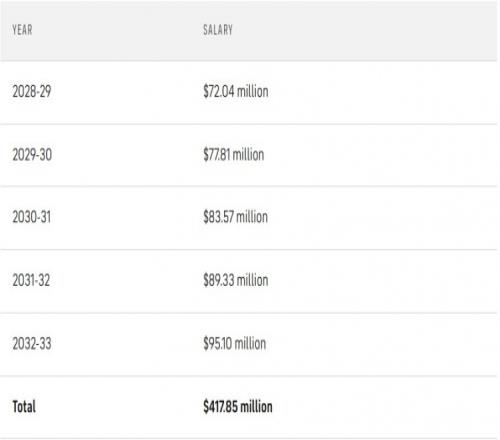Select the 2028-29 year cell
The height and width of the screenshot is (440, 500).
(32, 91)
